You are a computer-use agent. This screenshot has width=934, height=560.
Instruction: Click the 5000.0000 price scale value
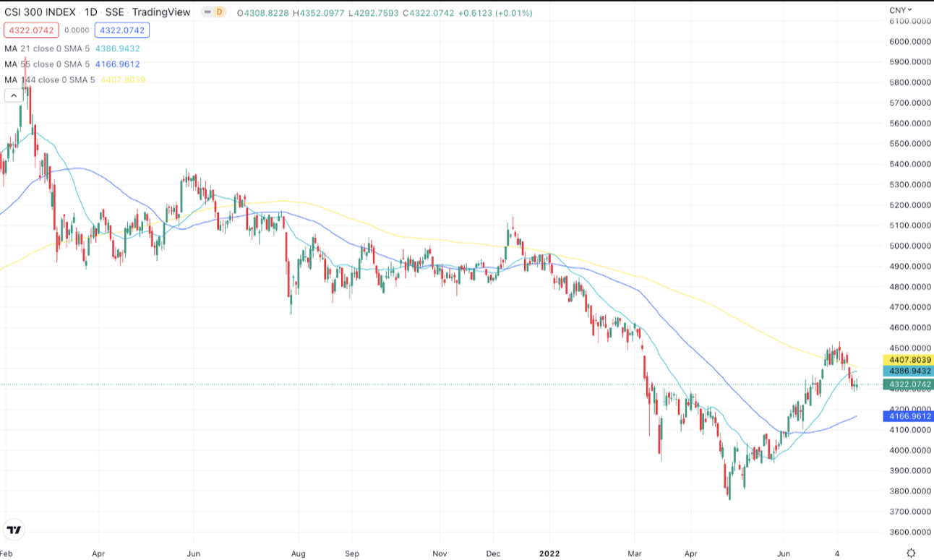[x=910, y=246]
